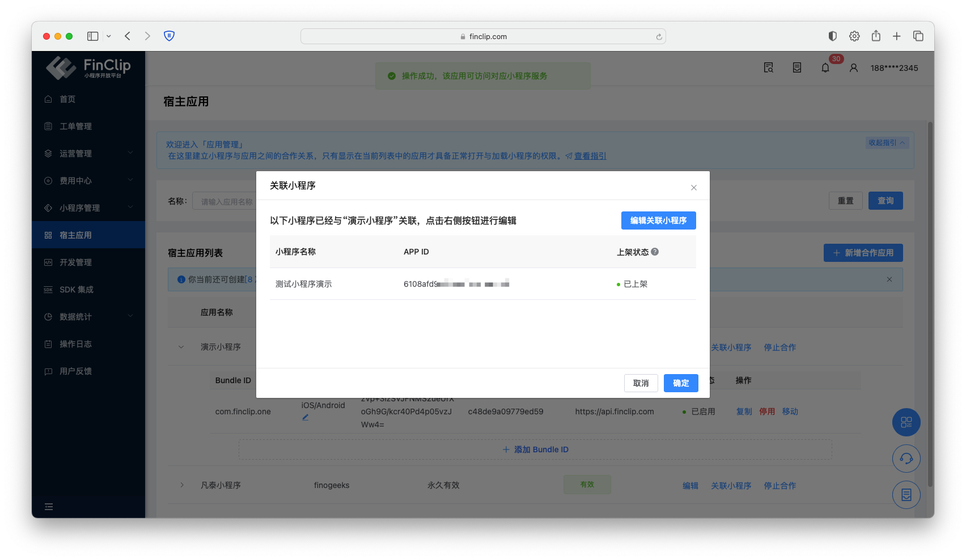Click the Safari privacy shield icon
Screen dimensions: 966x560
point(169,36)
